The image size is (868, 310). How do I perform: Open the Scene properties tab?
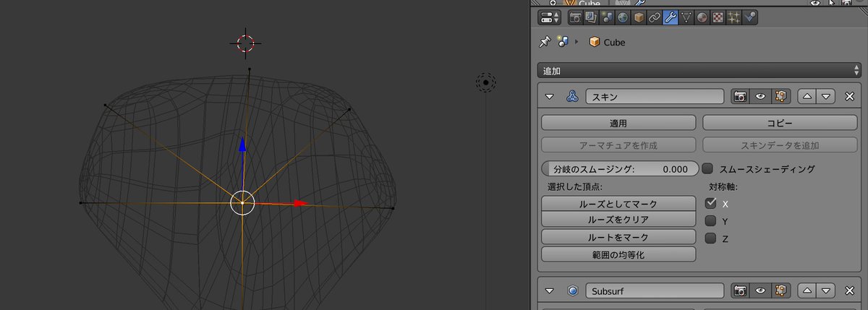[x=608, y=17]
